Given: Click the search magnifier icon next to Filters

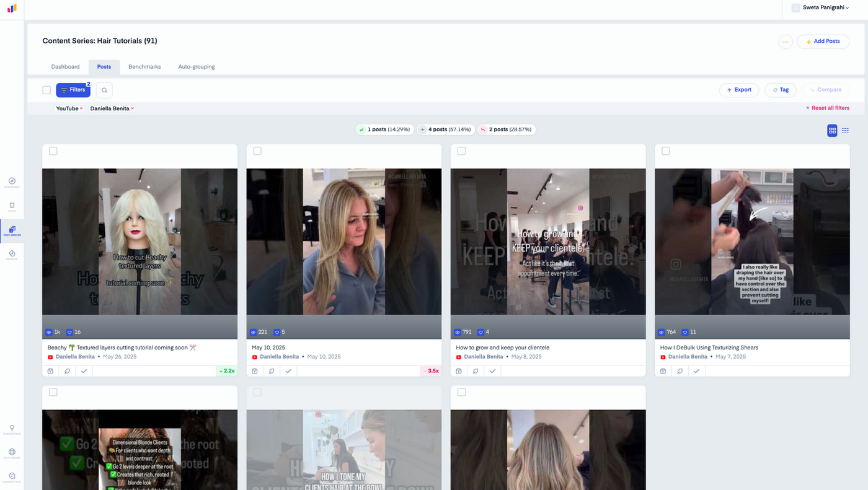Looking at the screenshot, I should (x=104, y=90).
